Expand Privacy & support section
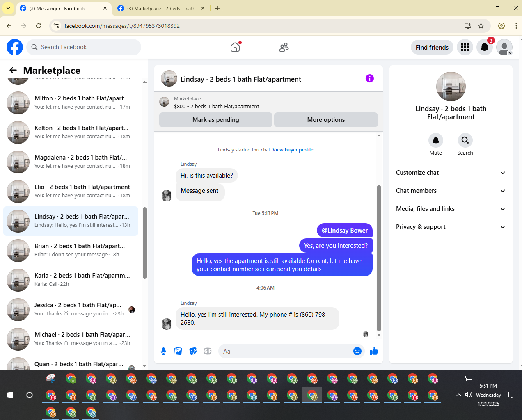The width and height of the screenshot is (522, 420). [x=451, y=227]
